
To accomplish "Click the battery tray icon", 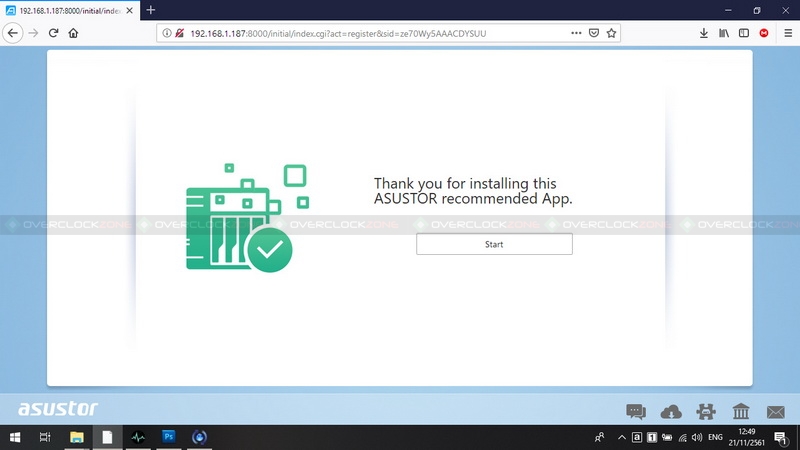I will (667, 437).
